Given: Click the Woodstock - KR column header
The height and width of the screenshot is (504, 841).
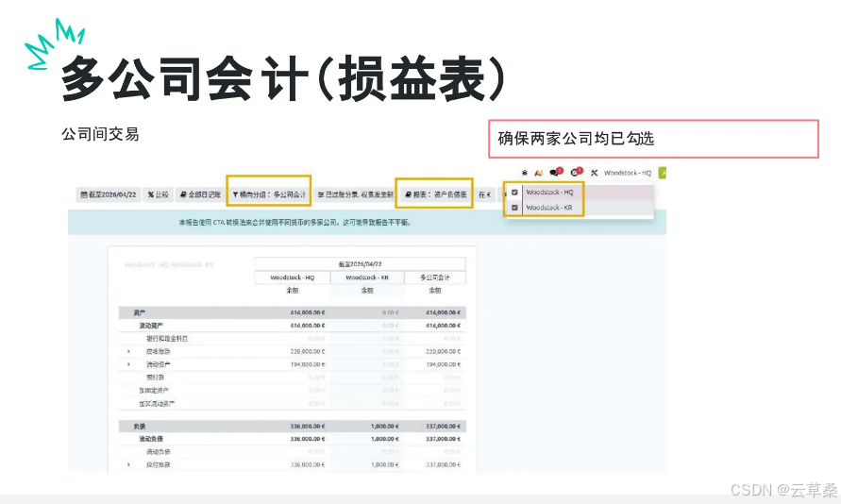Looking at the screenshot, I should coord(367,277).
